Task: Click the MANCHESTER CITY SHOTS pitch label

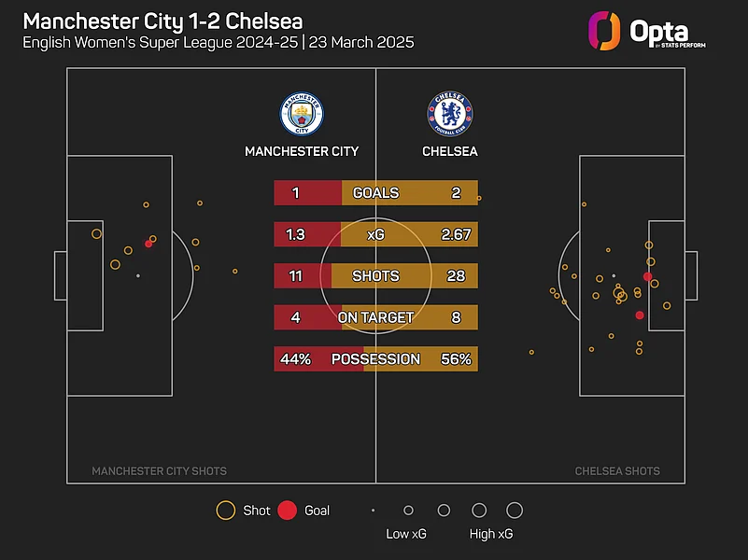Action: coord(159,471)
